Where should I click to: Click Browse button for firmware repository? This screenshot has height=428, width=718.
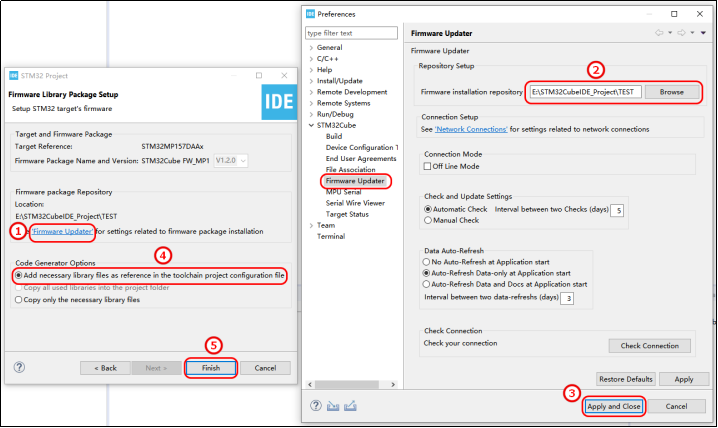(x=672, y=92)
